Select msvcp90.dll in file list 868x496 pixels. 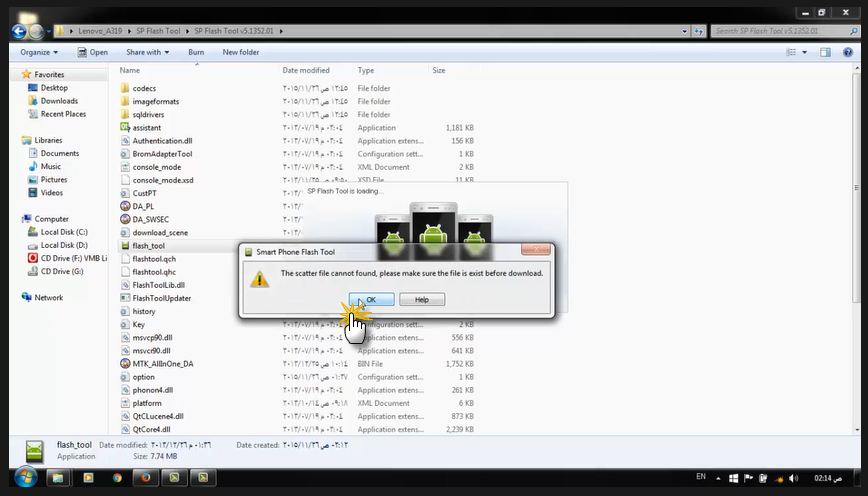[152, 338]
